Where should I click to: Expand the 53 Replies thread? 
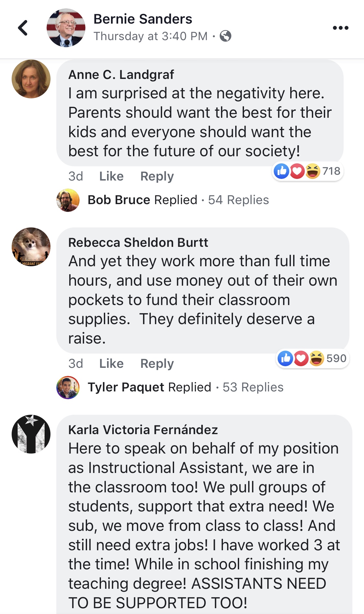click(x=253, y=387)
